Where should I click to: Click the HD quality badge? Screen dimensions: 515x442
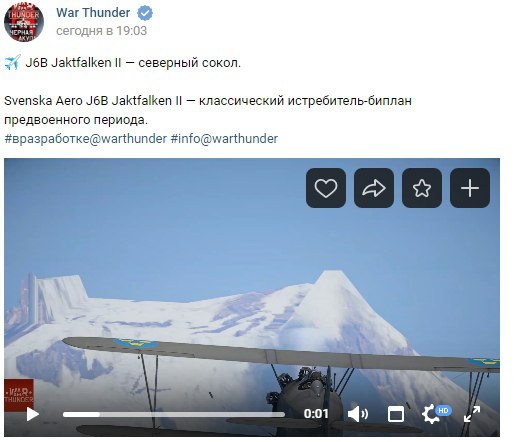443,410
